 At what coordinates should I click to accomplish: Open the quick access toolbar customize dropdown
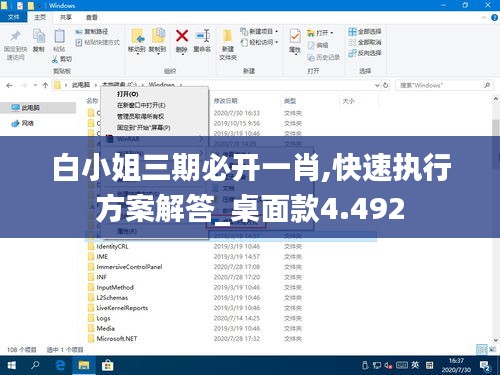pyautogui.click(x=40, y=6)
